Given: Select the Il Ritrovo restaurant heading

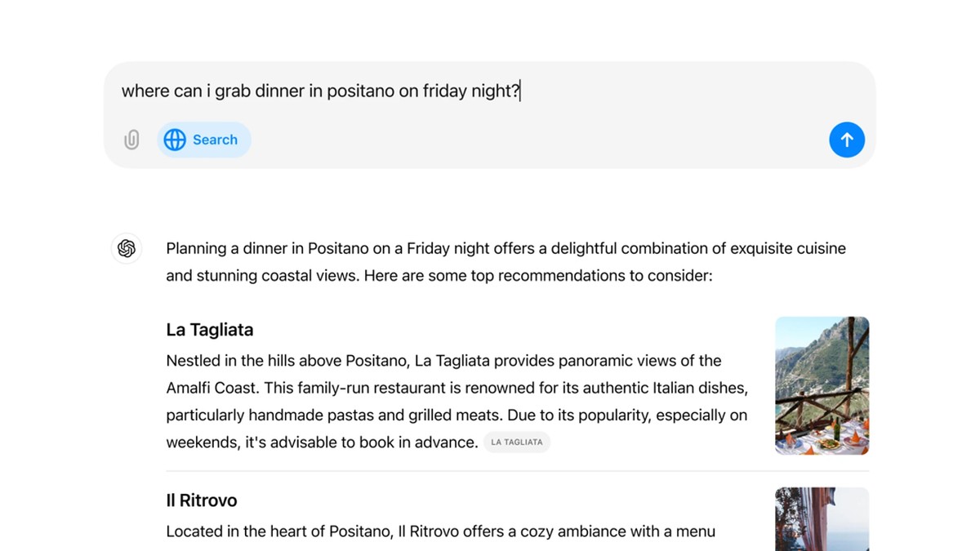Looking at the screenshot, I should point(202,500).
